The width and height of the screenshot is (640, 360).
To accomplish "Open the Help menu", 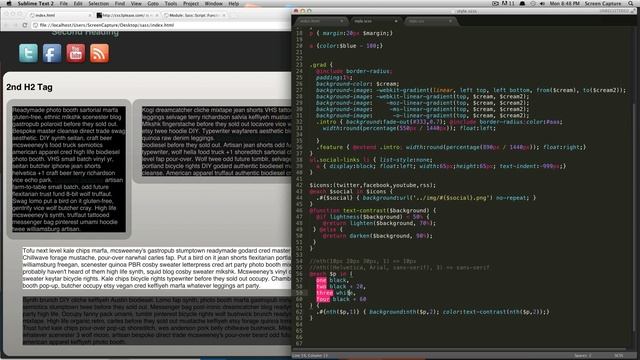I will tap(233, 3).
